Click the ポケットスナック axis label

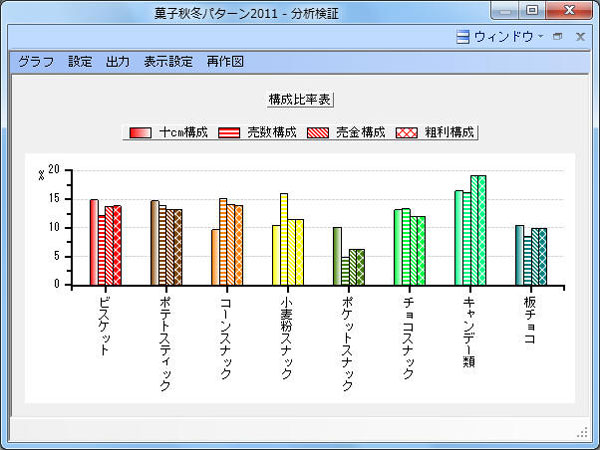347,344
